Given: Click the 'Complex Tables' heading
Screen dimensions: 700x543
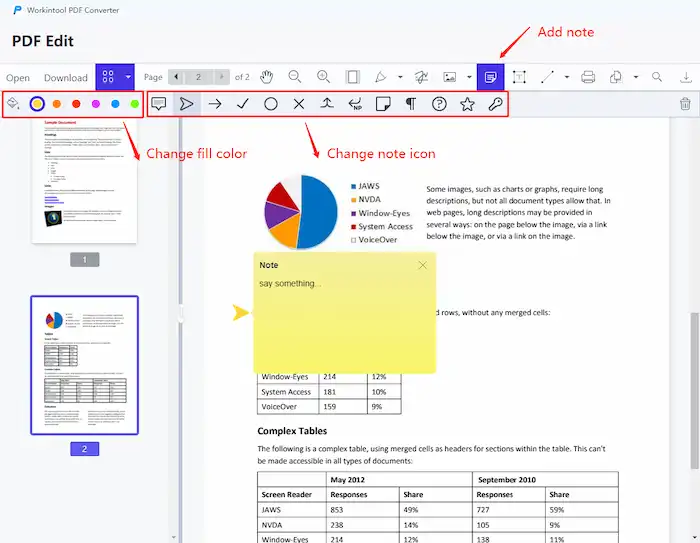Looking at the screenshot, I should [x=292, y=431].
